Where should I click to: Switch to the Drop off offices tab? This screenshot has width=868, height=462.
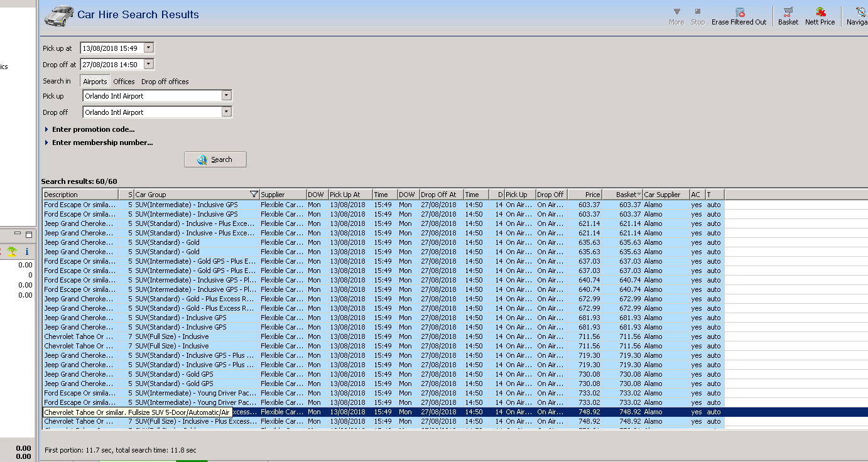coord(165,82)
